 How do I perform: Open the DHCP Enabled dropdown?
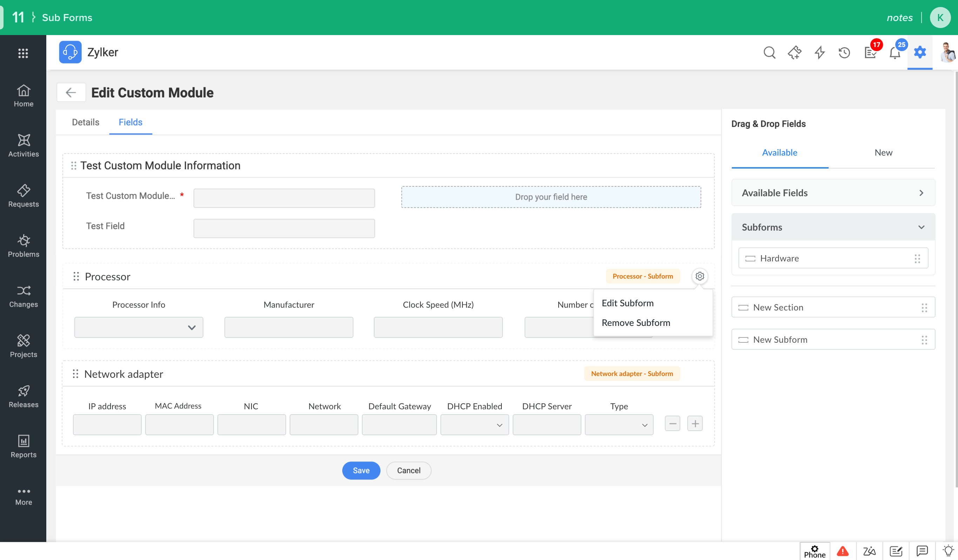click(x=474, y=425)
